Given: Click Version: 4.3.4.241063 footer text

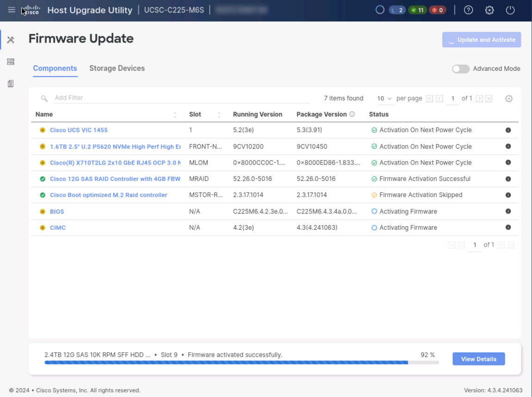Looking at the screenshot, I should click(x=493, y=390).
